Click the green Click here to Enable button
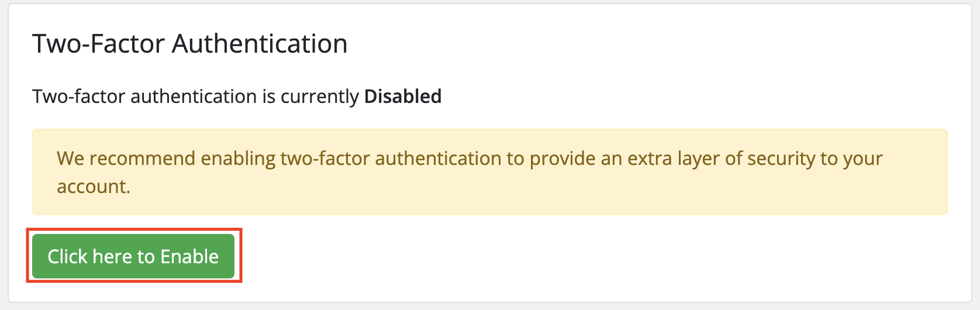Viewport: 980px width, 310px height. [x=133, y=256]
